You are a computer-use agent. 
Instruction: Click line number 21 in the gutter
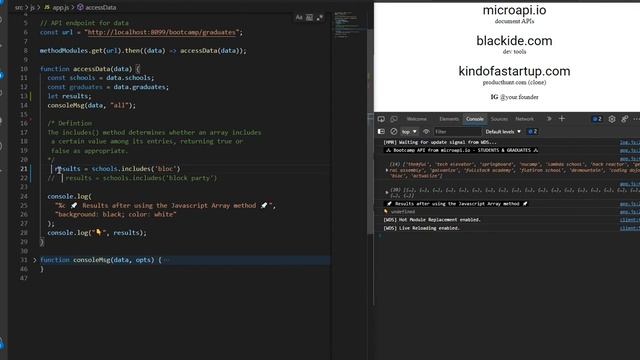[x=24, y=169]
